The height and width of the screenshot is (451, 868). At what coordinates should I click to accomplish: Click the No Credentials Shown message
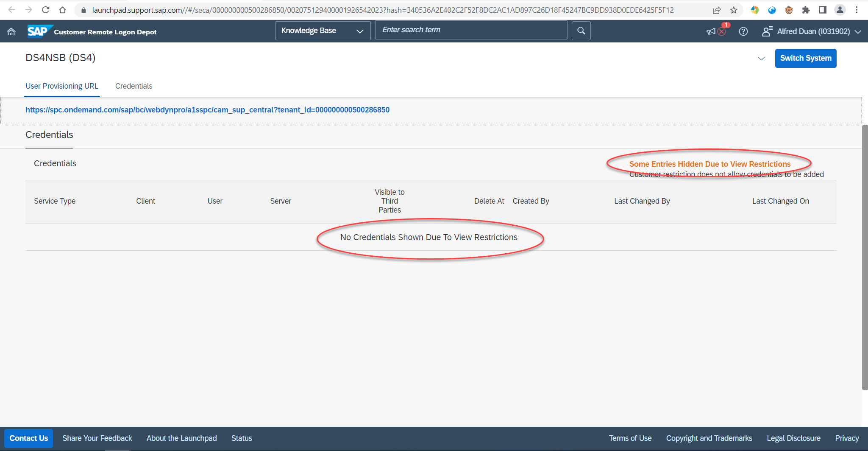click(x=428, y=237)
